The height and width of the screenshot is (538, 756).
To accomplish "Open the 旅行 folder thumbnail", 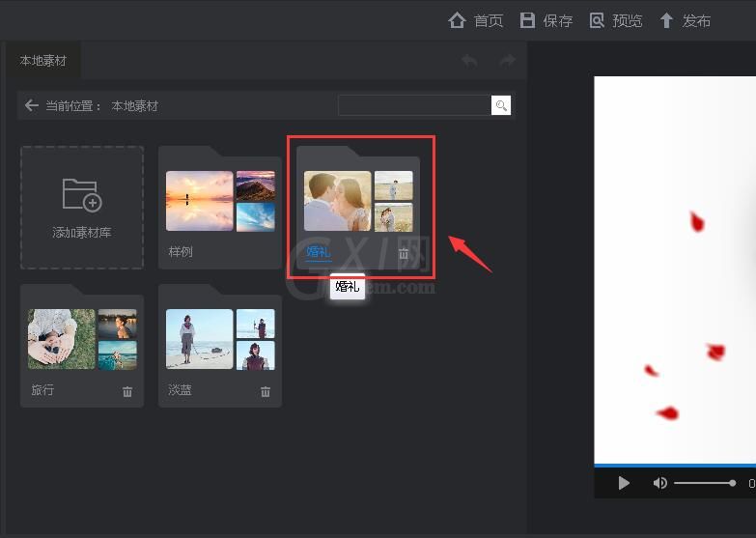I will click(x=82, y=339).
